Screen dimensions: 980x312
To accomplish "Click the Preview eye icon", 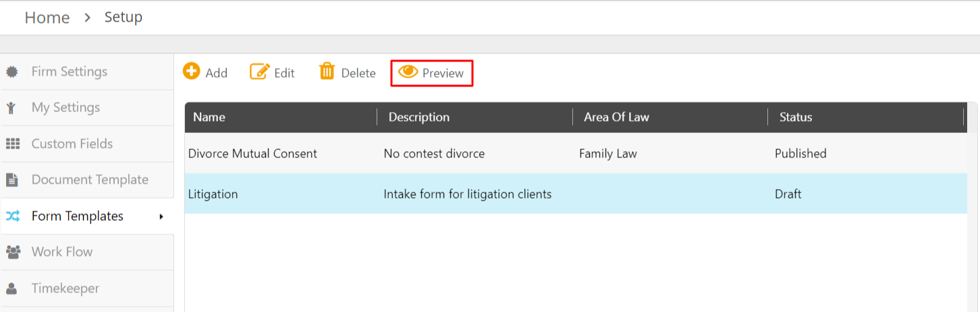I will pyautogui.click(x=408, y=72).
